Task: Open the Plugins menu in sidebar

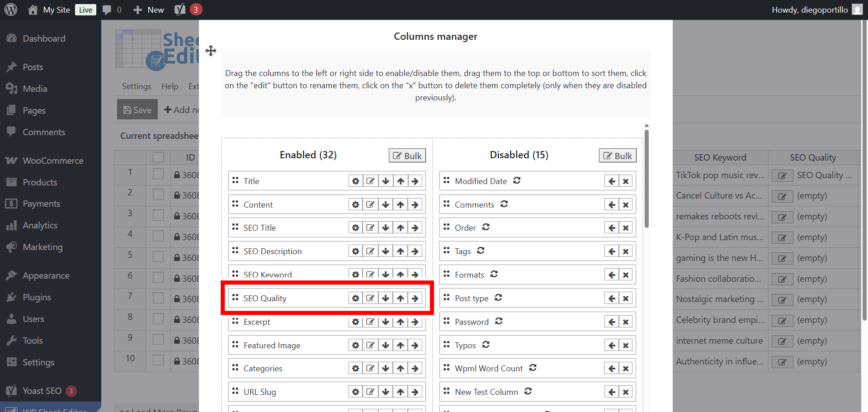Action: click(x=37, y=297)
